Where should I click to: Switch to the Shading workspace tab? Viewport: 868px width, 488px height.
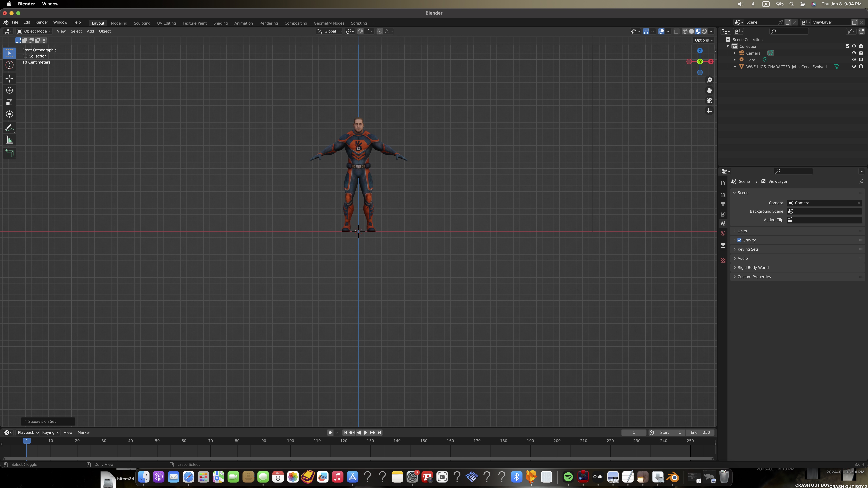click(220, 23)
